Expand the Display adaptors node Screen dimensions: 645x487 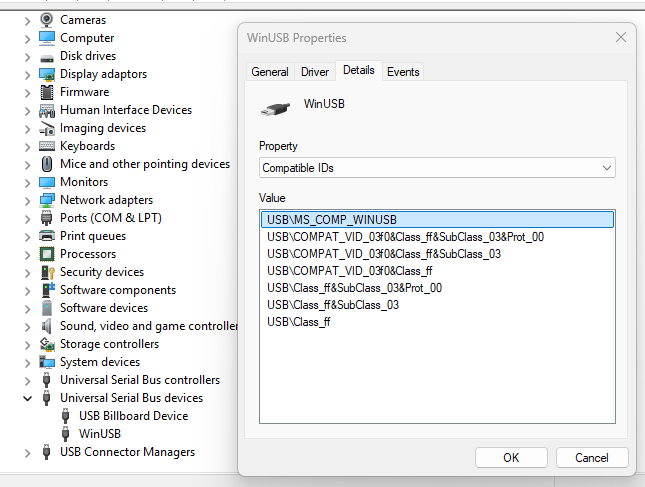click(27, 74)
